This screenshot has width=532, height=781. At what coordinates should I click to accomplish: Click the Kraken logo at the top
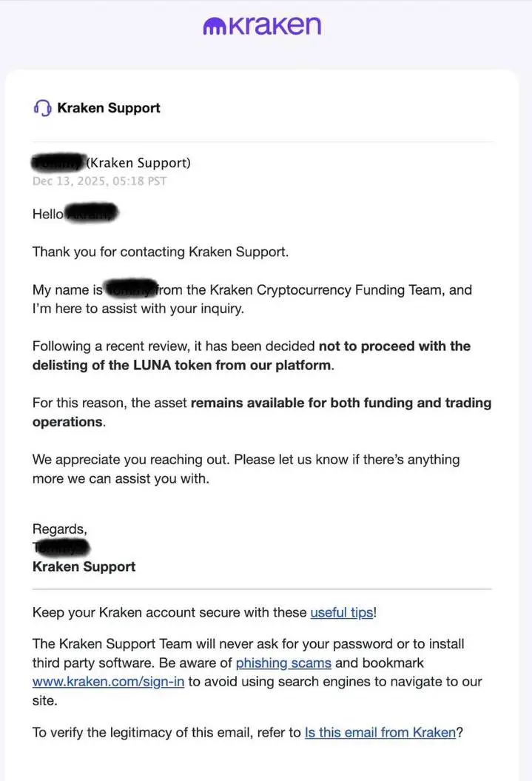pyautogui.click(x=262, y=25)
